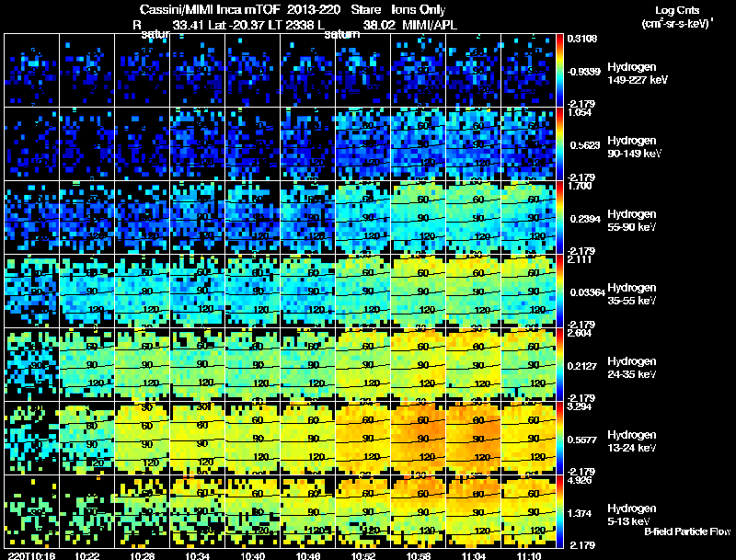The width and height of the screenshot is (736, 560).
Task: Select the 'Hydrogen 90-149 keV' row label
Action: 635,147
